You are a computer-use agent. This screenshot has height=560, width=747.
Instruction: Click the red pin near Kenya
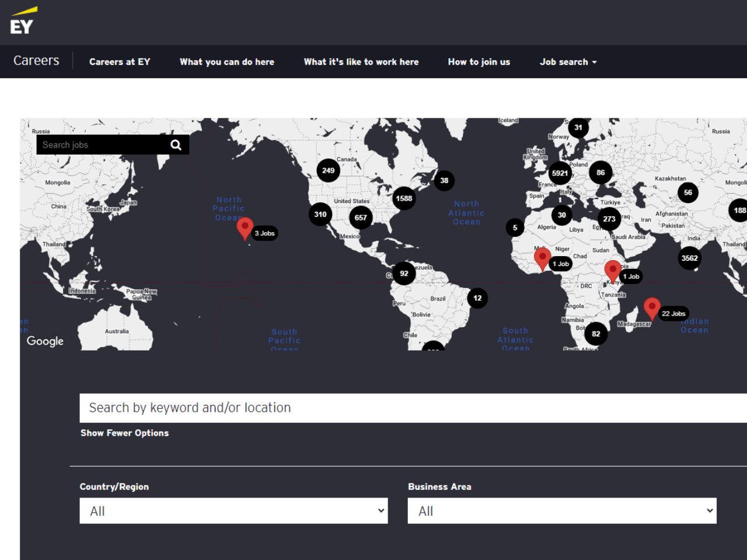tap(613, 271)
